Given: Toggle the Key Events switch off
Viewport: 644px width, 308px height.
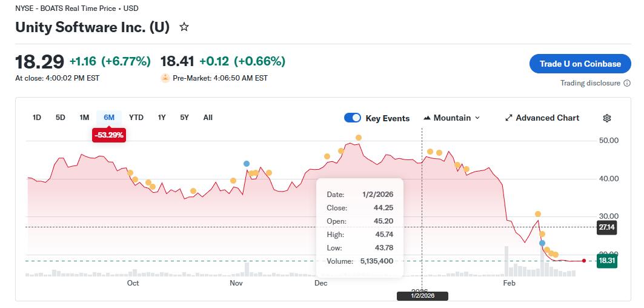Looking at the screenshot, I should [353, 118].
